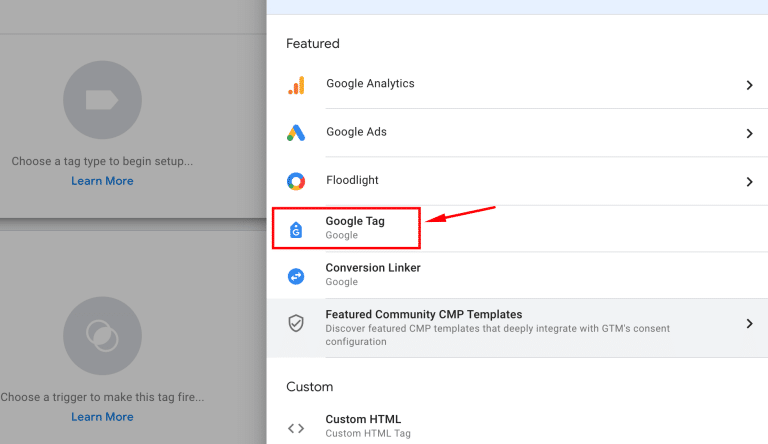Click the shield checkmark CMP icon
Viewport: 768px width, 444px height.
[x=296, y=323]
